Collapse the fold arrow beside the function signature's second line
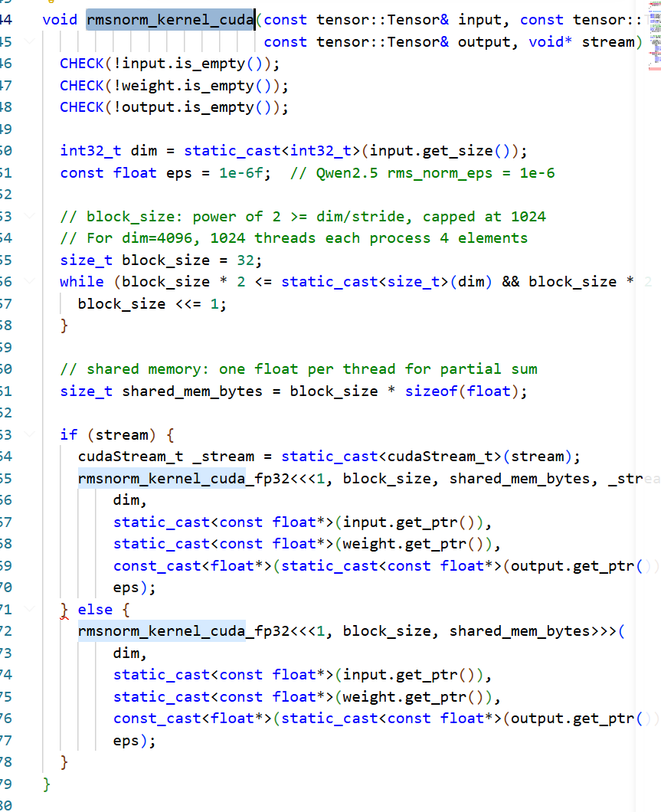The width and height of the screenshot is (661, 812). 30,41
